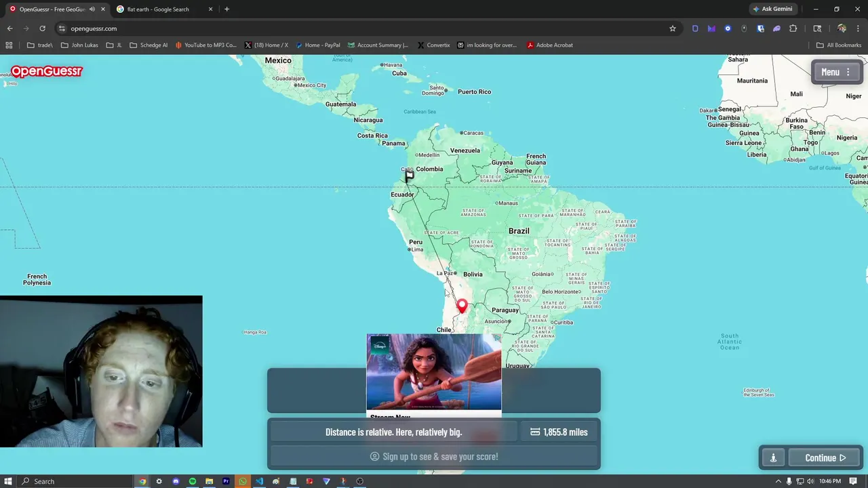Click the Moana Disney+ ad thumbnail
Screen dimensions: 868x488
click(x=434, y=372)
